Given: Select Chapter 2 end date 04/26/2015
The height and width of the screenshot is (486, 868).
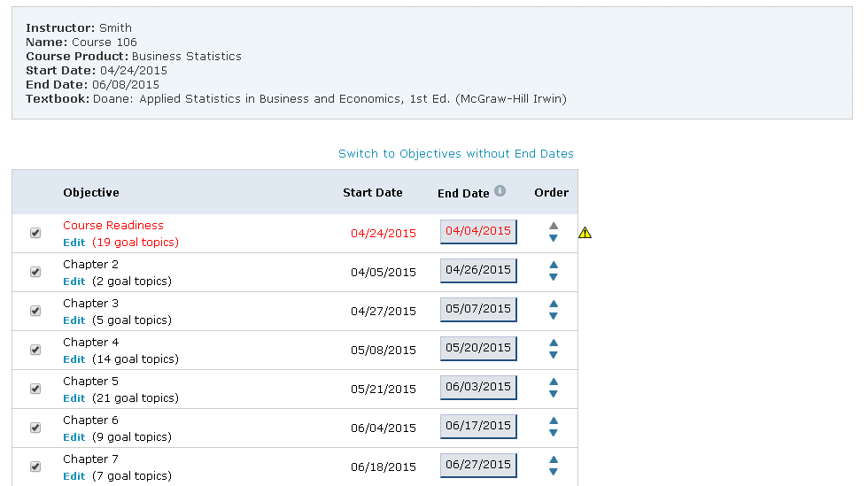Looking at the screenshot, I should tap(478, 270).
